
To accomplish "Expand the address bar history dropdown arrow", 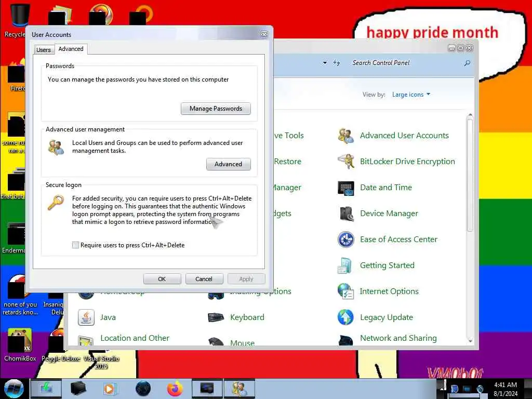I will 325,63.
